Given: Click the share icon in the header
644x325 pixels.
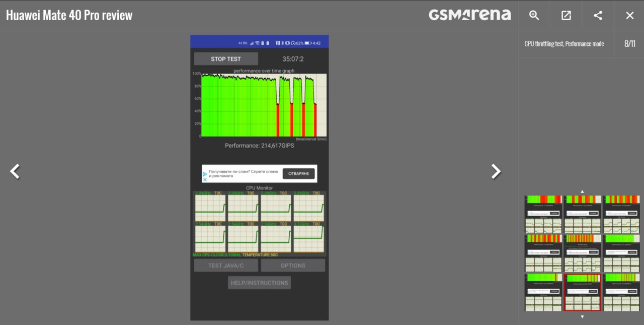Looking at the screenshot, I should [598, 15].
